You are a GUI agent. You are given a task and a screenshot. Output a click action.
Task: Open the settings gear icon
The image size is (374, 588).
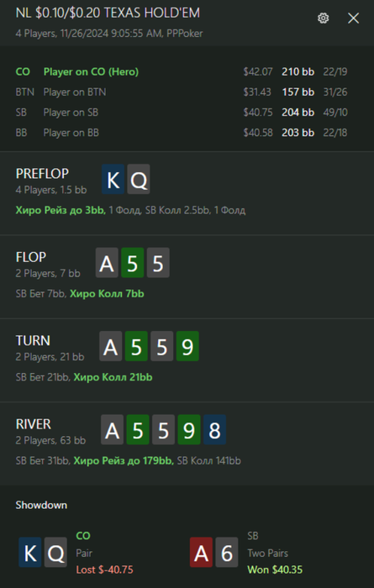tap(323, 18)
